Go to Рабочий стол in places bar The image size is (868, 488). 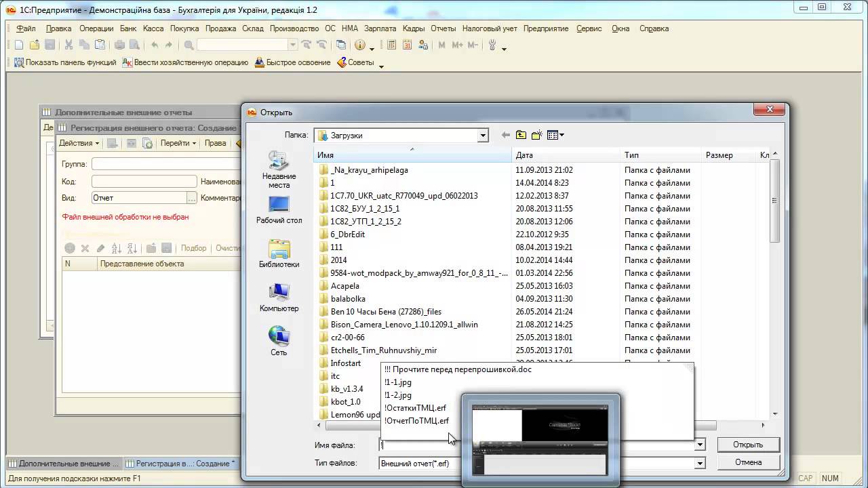[x=279, y=210]
